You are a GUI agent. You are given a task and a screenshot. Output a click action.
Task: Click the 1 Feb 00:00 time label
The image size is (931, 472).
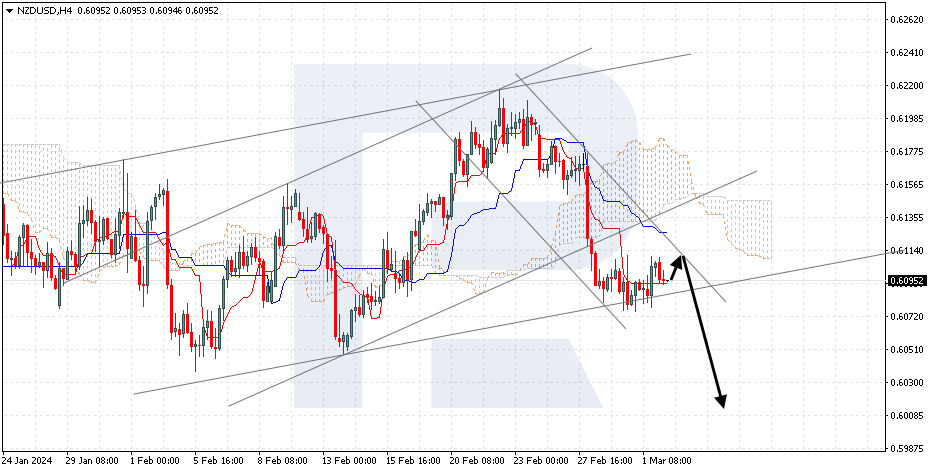(x=156, y=461)
